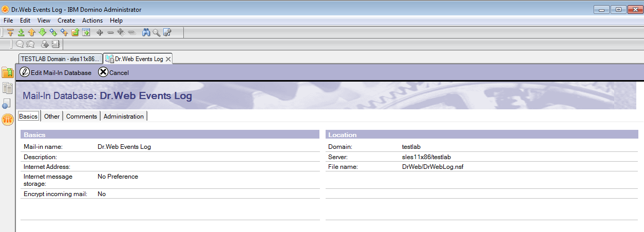The height and width of the screenshot is (232, 644).
Task: Open the View menu
Action: [x=44, y=21]
